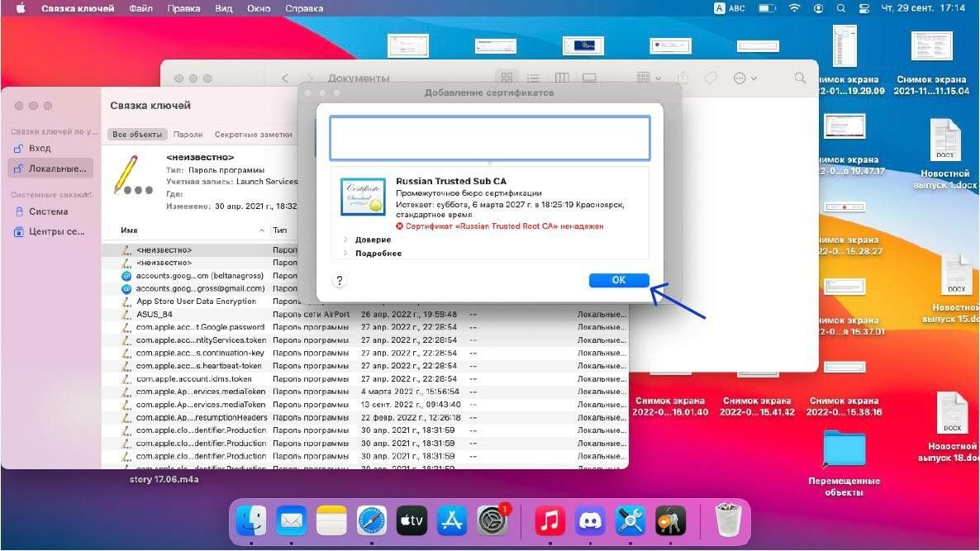
Task: Open Keychain Access from the Dock
Action: point(671,520)
